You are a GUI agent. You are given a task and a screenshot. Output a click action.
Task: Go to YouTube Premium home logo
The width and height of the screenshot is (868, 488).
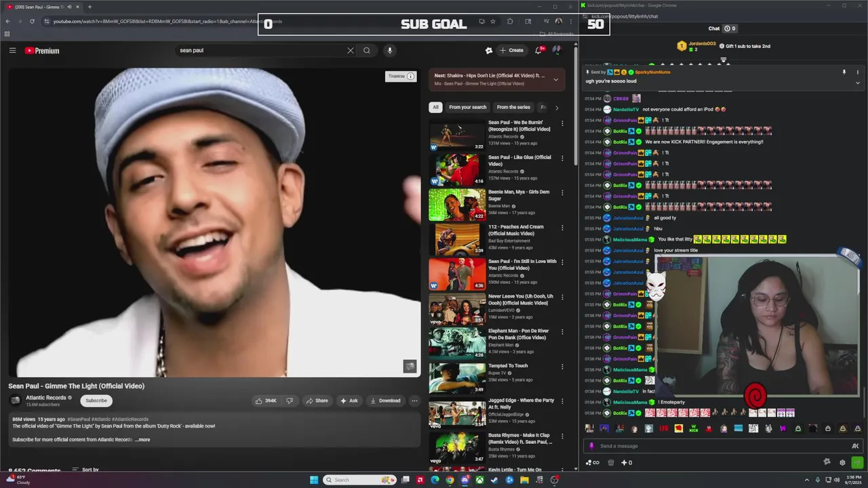click(x=42, y=50)
